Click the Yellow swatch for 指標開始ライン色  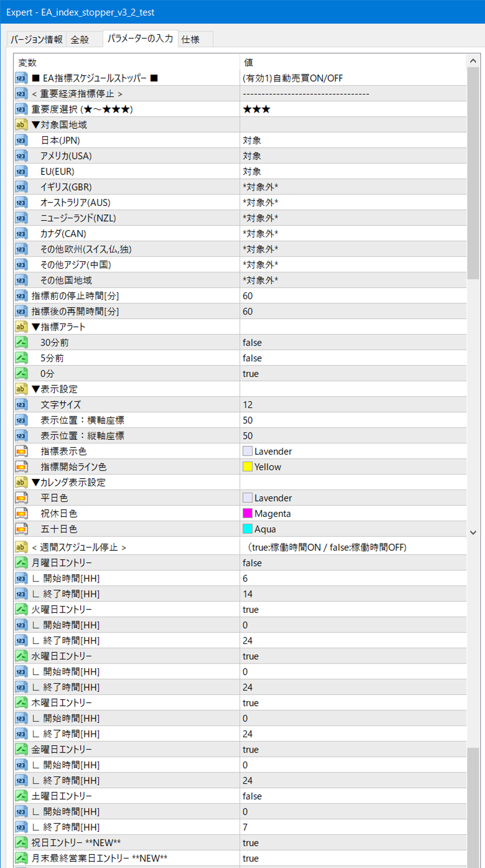point(247,467)
